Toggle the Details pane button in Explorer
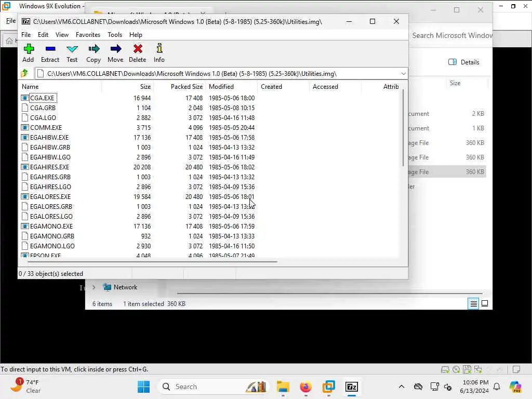Image resolution: width=532 pixels, height=399 pixels. click(x=464, y=62)
